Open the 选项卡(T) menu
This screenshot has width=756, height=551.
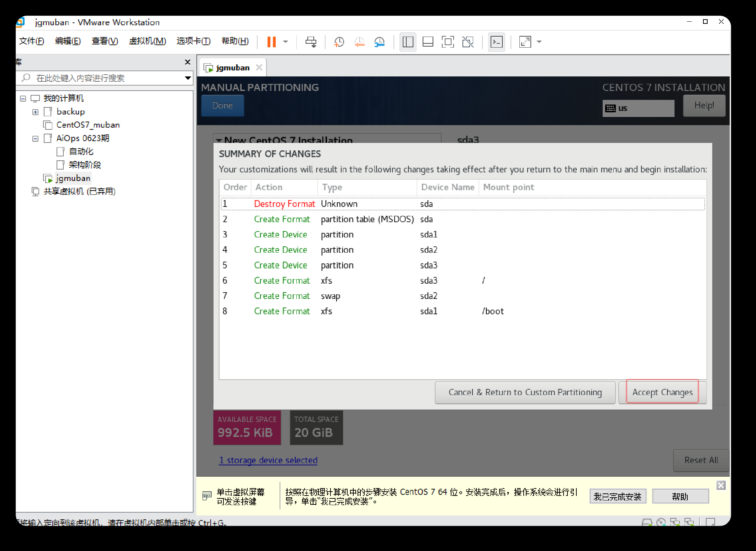pyautogui.click(x=194, y=41)
